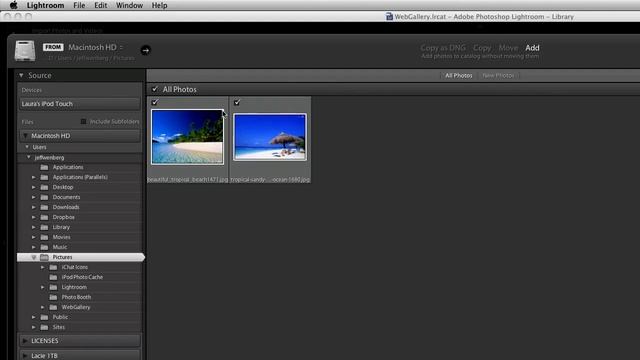Screen dimensions: 640x360
Task: Collapse the Macintosh HD volume
Action: [25, 136]
